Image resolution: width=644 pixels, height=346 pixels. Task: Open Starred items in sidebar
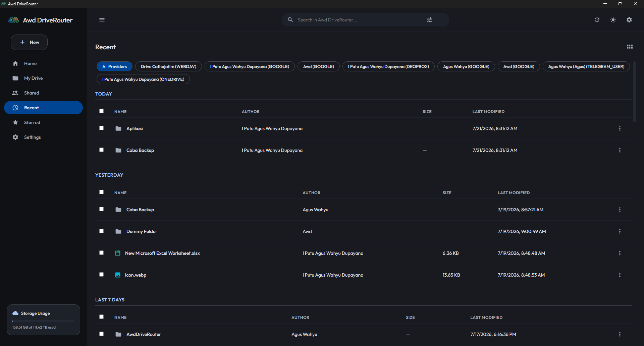tap(43, 122)
